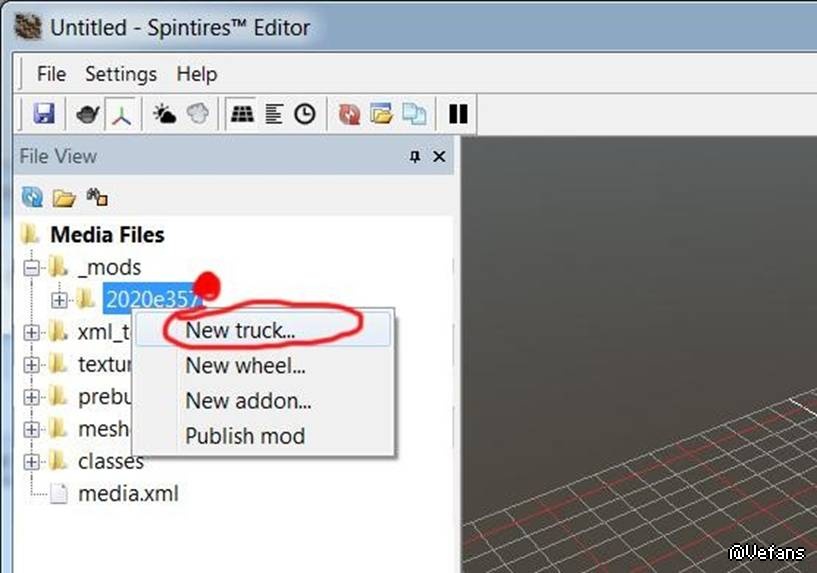
Task: Choose New wheel... from context menu
Action: [x=263, y=365]
